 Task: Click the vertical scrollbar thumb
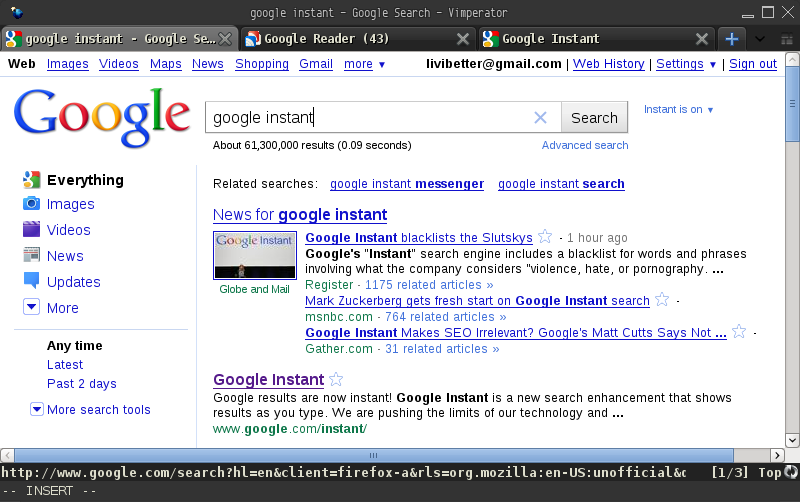(x=792, y=104)
